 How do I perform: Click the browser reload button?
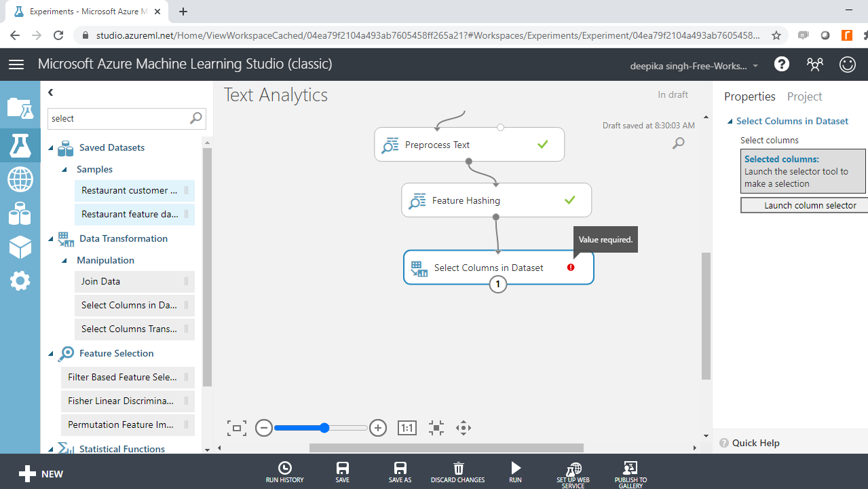58,35
